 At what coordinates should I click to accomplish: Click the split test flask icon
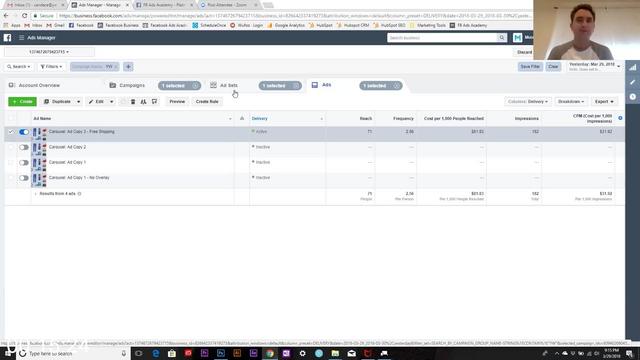coord(143,102)
